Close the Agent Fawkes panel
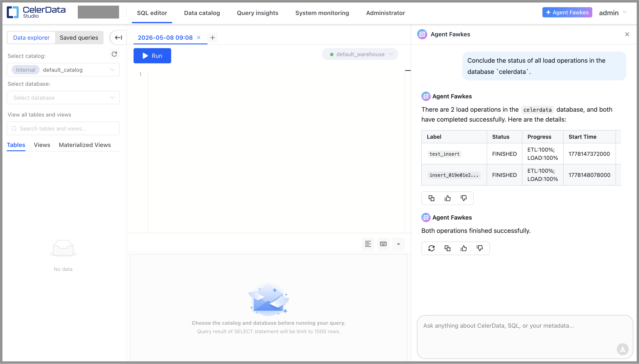The height and width of the screenshot is (364, 639). (627, 34)
